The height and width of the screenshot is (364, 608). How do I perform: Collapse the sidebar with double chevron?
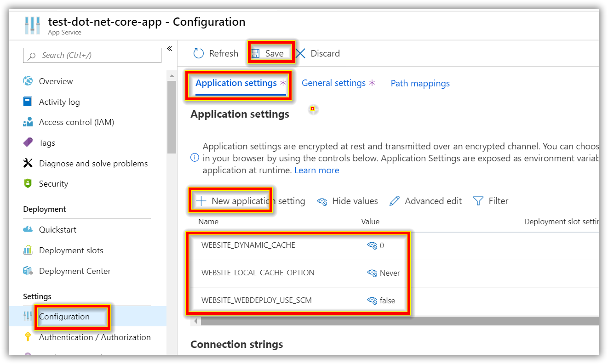[169, 49]
